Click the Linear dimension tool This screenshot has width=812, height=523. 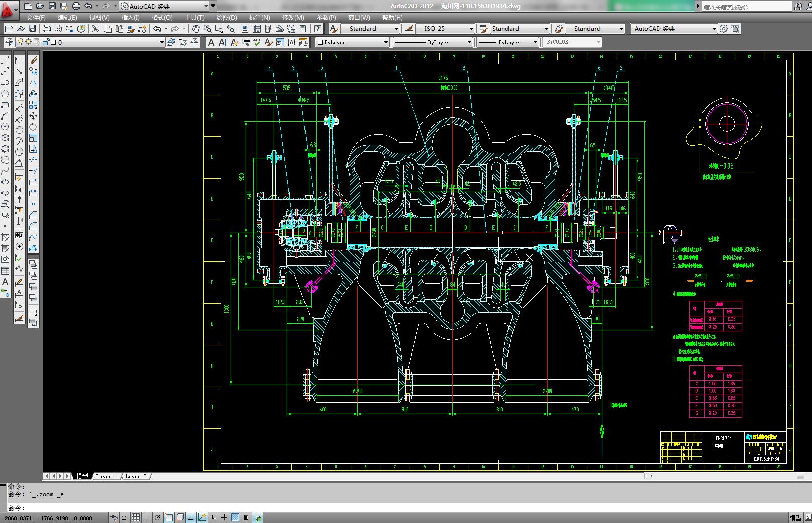point(19,60)
